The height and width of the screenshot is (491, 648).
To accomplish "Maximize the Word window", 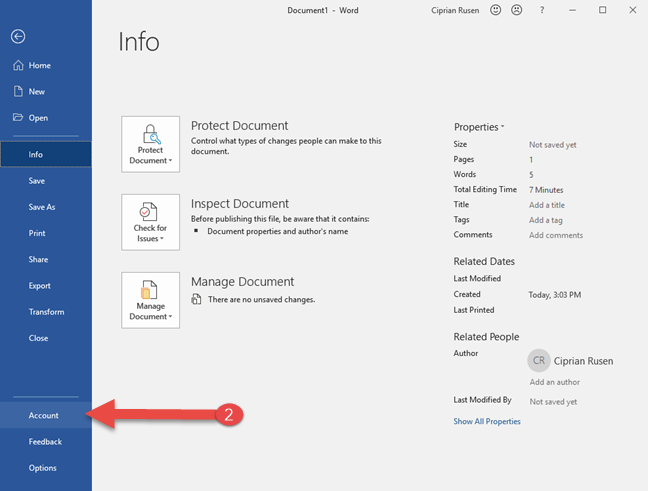I will click(x=603, y=10).
